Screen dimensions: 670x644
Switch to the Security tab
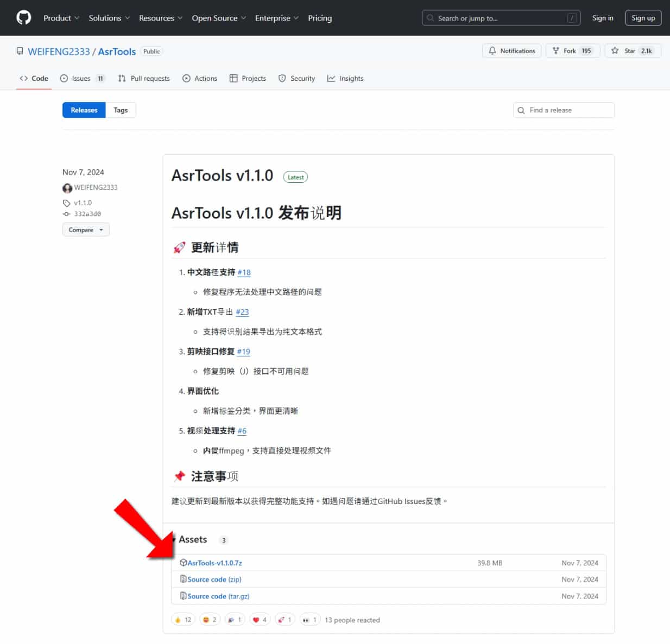296,79
